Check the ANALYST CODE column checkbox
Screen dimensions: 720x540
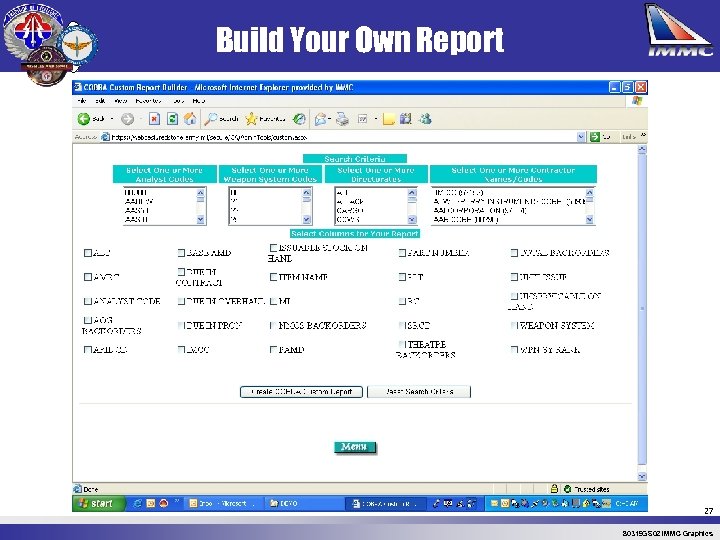click(88, 301)
